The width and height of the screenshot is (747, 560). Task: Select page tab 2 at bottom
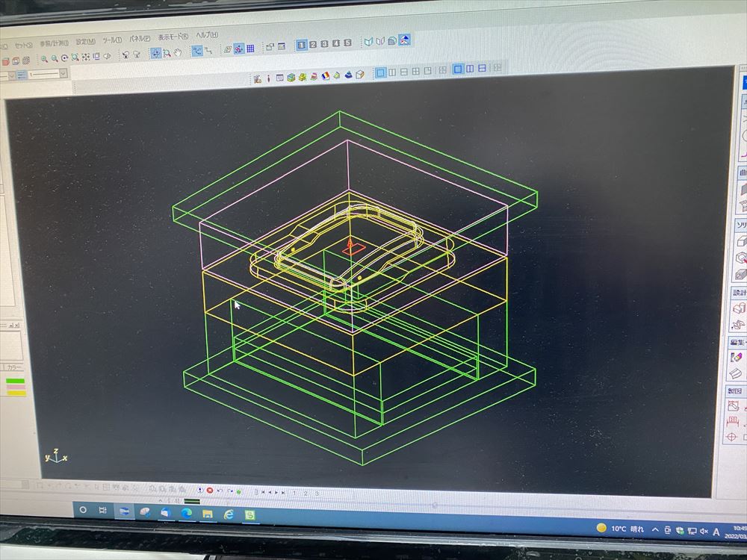[x=306, y=494]
